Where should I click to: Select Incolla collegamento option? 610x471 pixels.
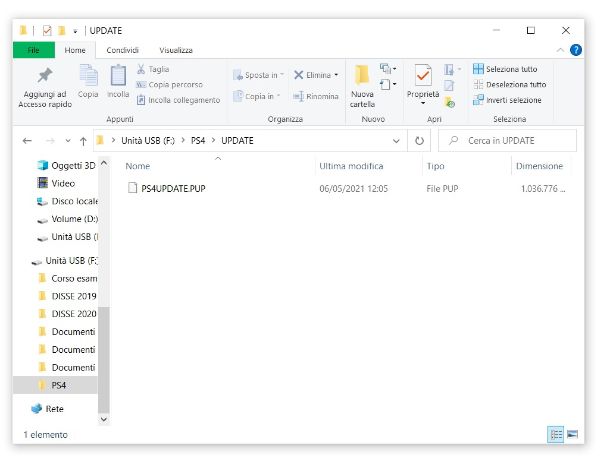click(x=179, y=100)
